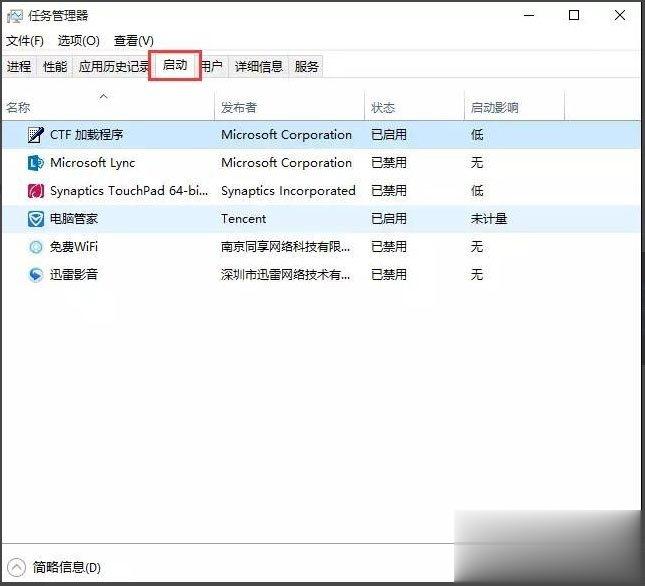Viewport: 645px width, 586px height.
Task: Click 低 impact in Synaptics TouchPad row
Action: coord(477,191)
